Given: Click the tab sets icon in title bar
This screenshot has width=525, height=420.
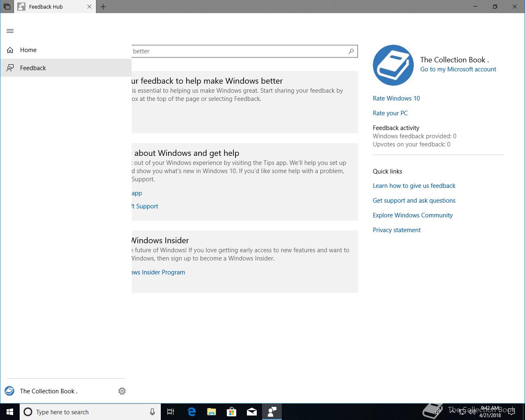Looking at the screenshot, I should tap(7, 7).
